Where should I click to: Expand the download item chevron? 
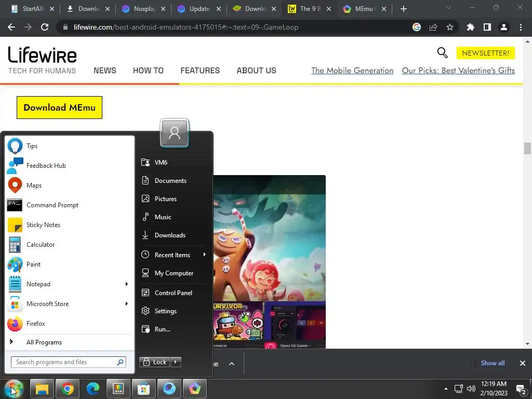pyautogui.click(x=232, y=364)
